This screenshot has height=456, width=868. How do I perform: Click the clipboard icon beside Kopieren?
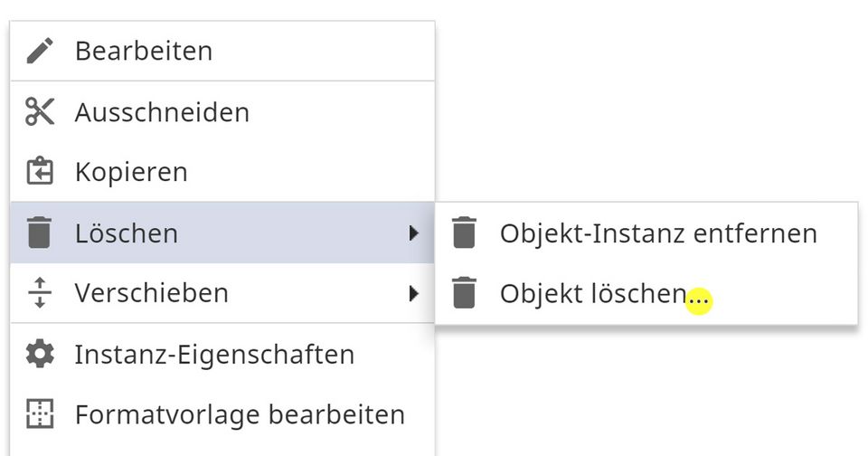click(x=40, y=172)
